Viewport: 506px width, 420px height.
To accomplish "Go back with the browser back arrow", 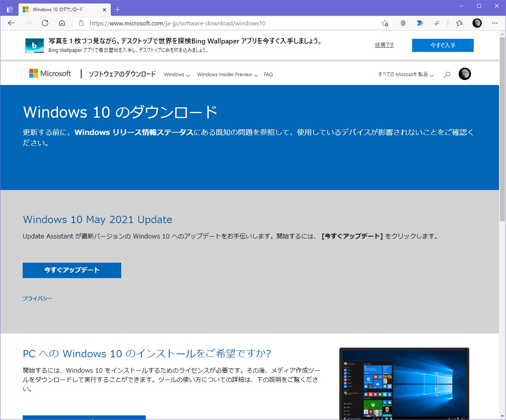I will pyautogui.click(x=11, y=23).
